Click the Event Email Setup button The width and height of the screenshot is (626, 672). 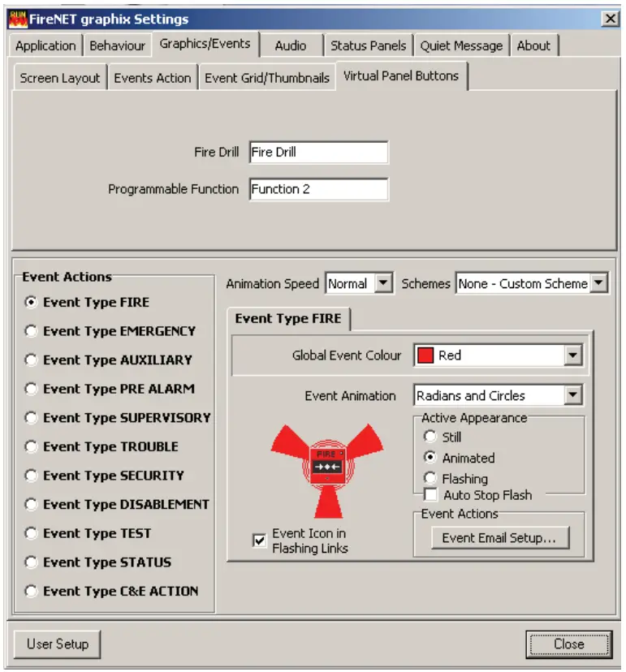(x=499, y=538)
